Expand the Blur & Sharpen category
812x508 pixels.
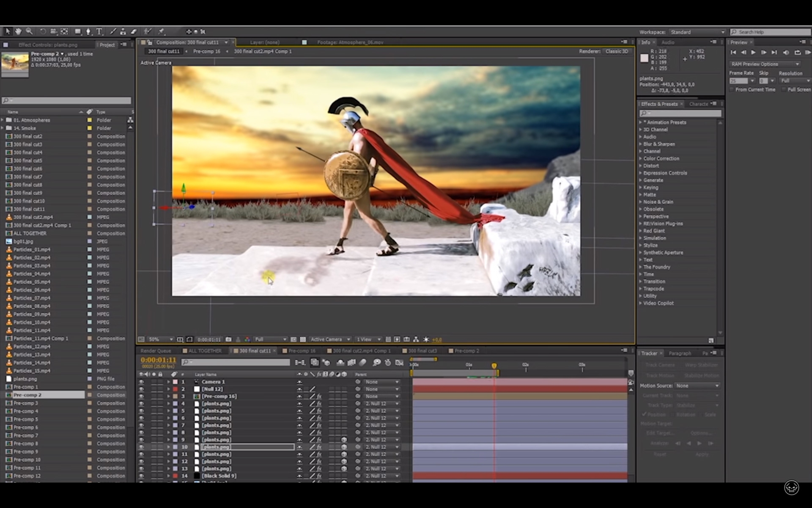click(x=640, y=144)
